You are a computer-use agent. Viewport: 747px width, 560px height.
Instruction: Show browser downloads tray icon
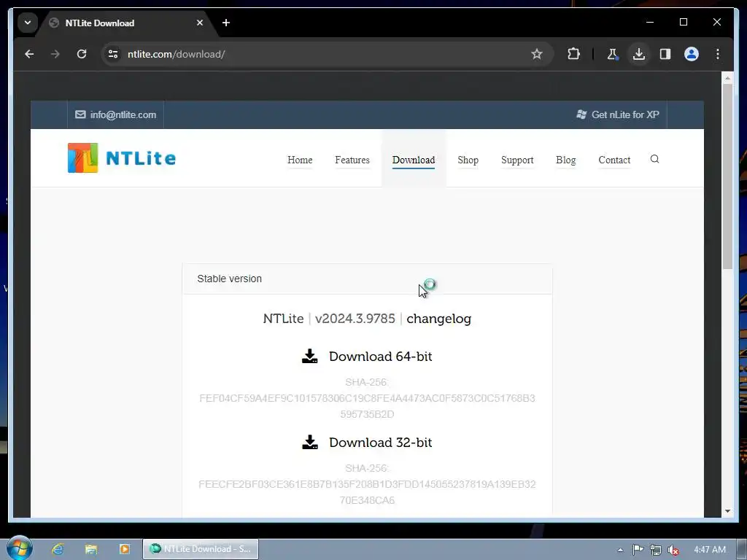point(639,54)
